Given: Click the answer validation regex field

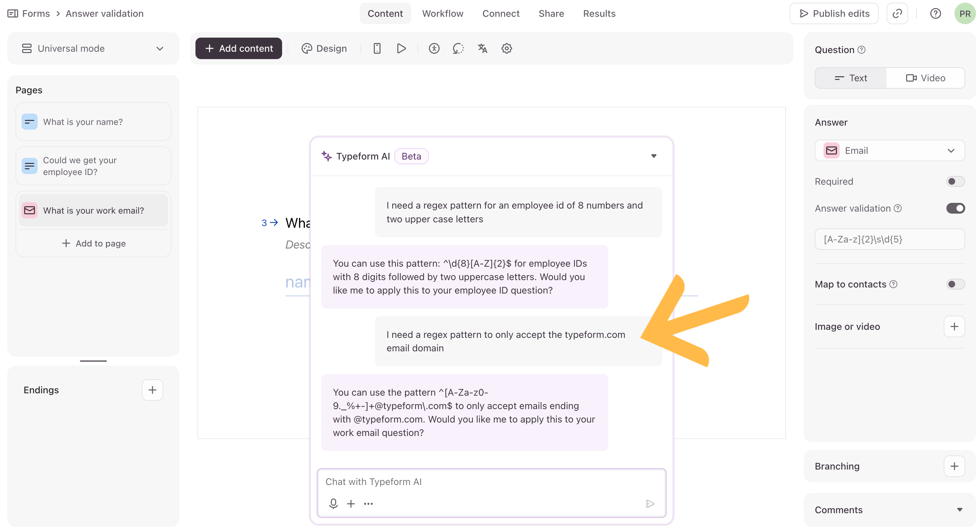Looking at the screenshot, I should point(889,239).
